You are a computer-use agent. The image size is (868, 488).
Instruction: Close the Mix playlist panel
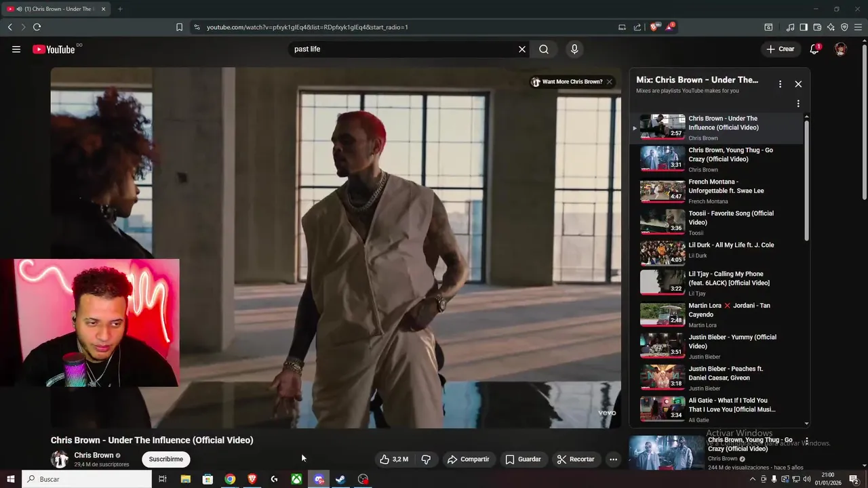(x=798, y=84)
